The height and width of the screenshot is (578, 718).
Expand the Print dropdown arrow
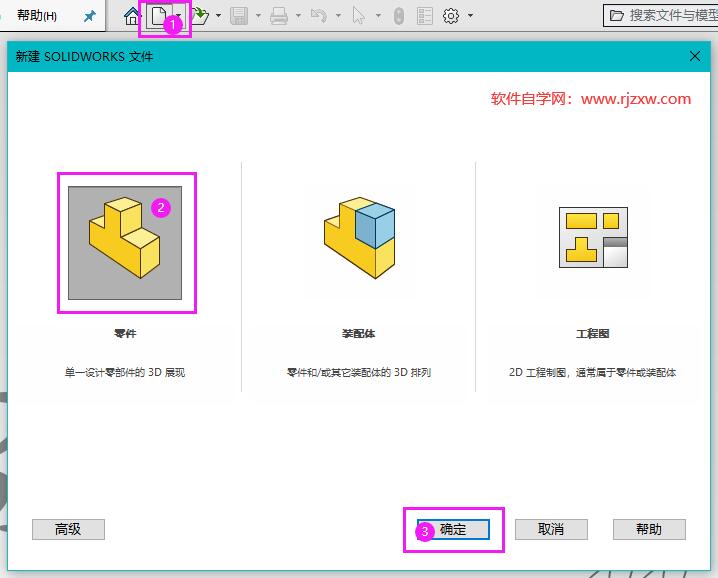click(x=298, y=16)
